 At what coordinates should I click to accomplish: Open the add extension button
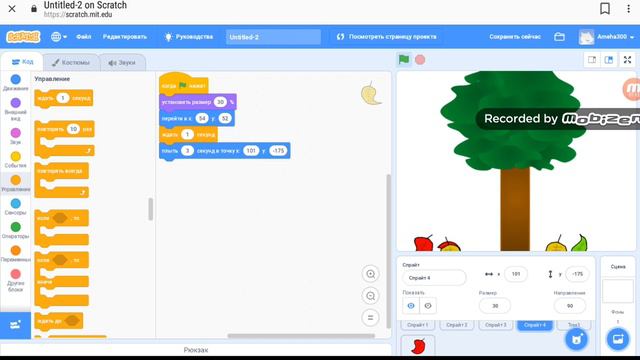(x=16, y=325)
